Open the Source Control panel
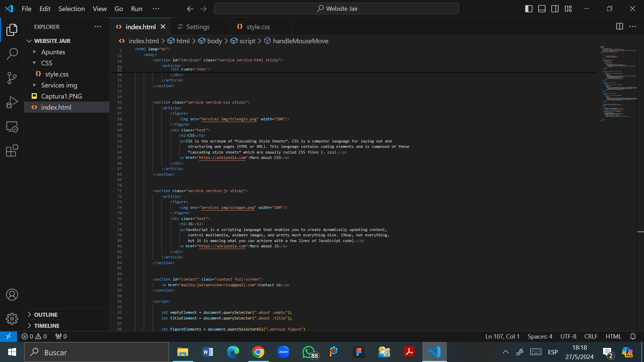 [x=12, y=78]
